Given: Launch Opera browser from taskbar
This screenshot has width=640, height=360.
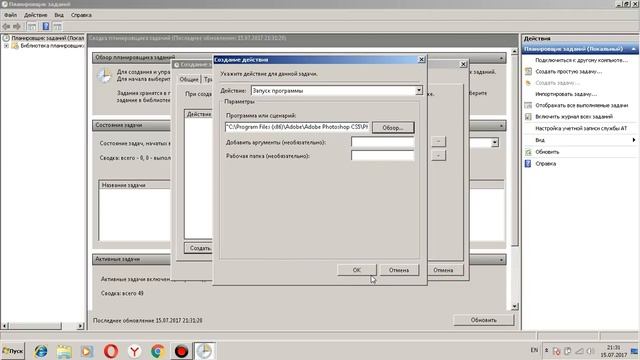Looking at the screenshot, I should click(111, 351).
